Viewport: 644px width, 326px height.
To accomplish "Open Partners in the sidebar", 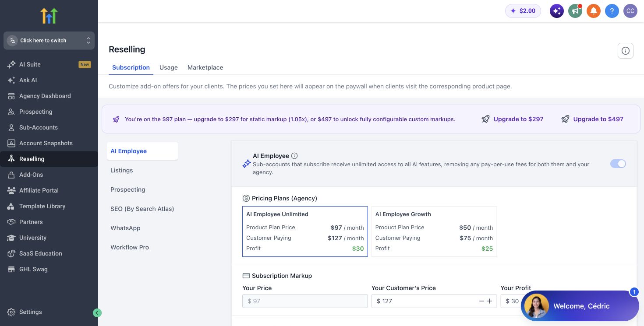I will (x=49, y=222).
